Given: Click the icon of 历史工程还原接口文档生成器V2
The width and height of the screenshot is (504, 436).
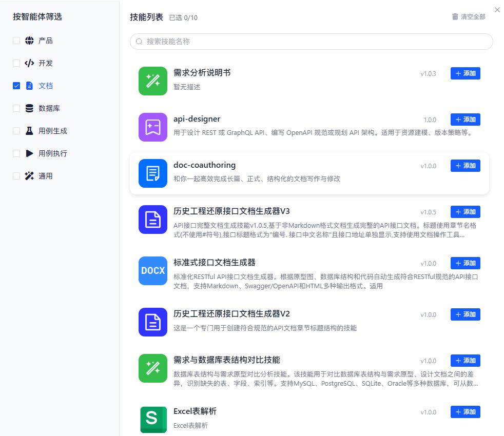Looking at the screenshot, I should click(152, 322).
